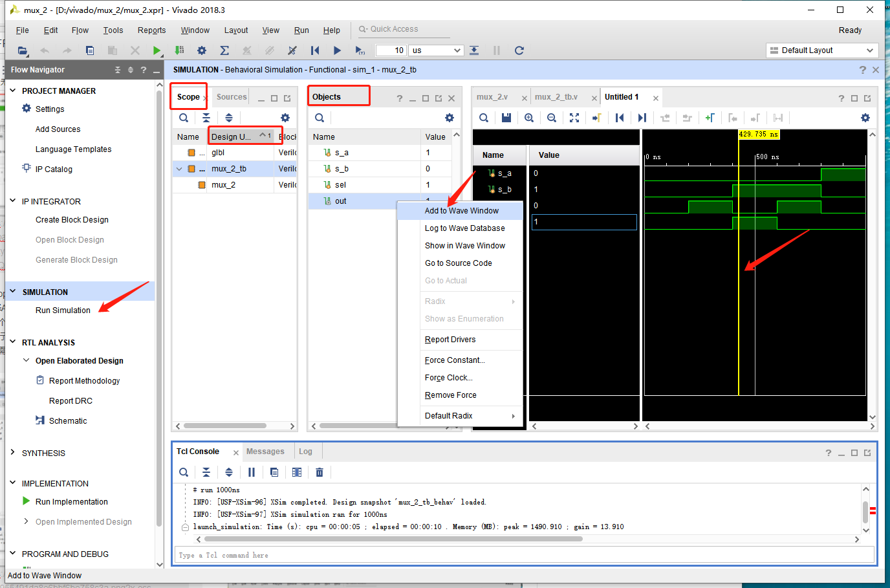Choose Force Constant... from context menu
This screenshot has width=890, height=588.
pyautogui.click(x=460, y=360)
